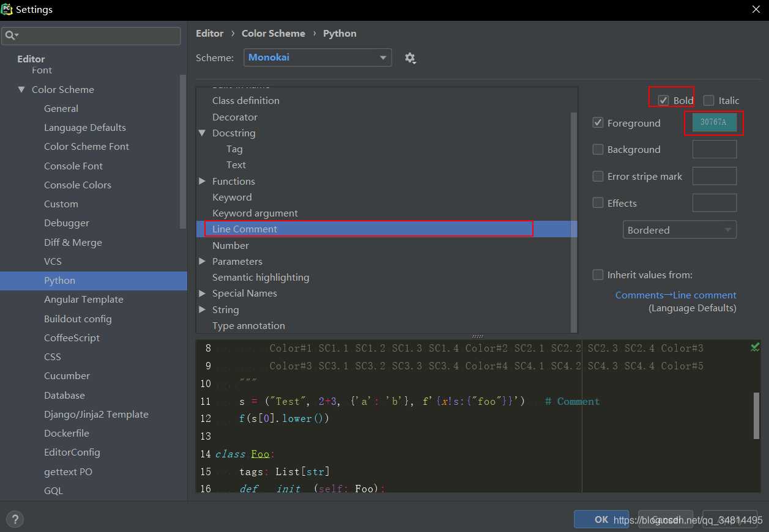Select Dockerfile in the sidebar
Image resolution: width=769 pixels, height=532 pixels.
tap(67, 433)
